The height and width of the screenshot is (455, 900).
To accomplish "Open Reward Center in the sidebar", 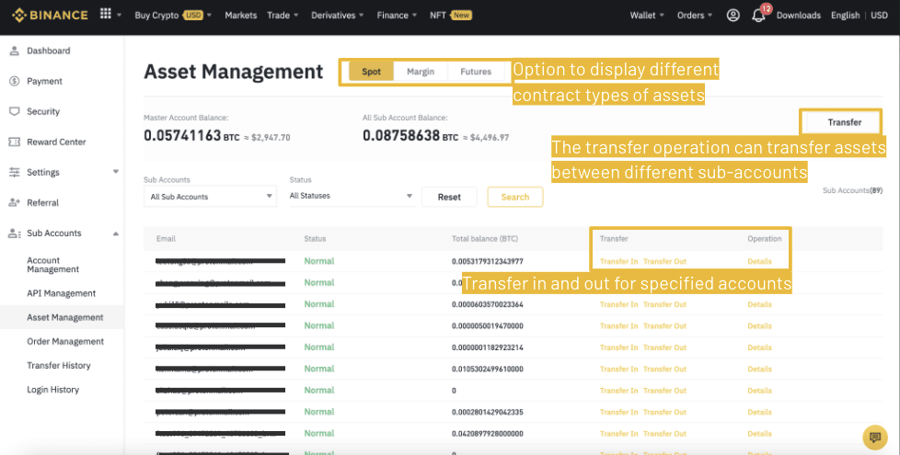I will click(x=56, y=142).
